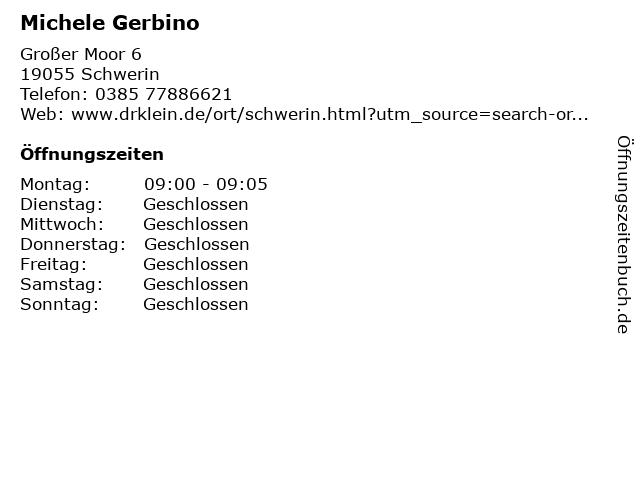This screenshot has height=480, width=640.
Task: Click Geschlossen next to Donnerstag
Action: (x=197, y=244)
